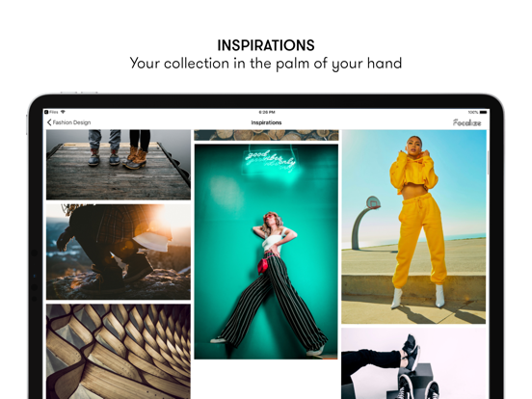Open the stacked logs image strip

pyautogui.click(x=266, y=135)
